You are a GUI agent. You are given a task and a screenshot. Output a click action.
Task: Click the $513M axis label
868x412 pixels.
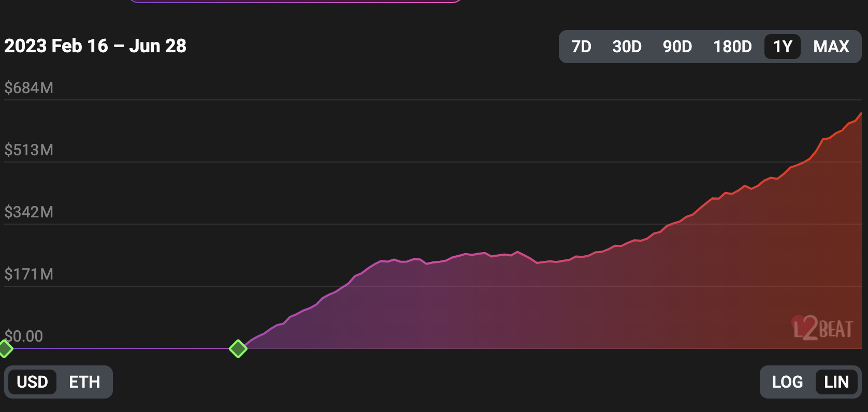point(29,150)
